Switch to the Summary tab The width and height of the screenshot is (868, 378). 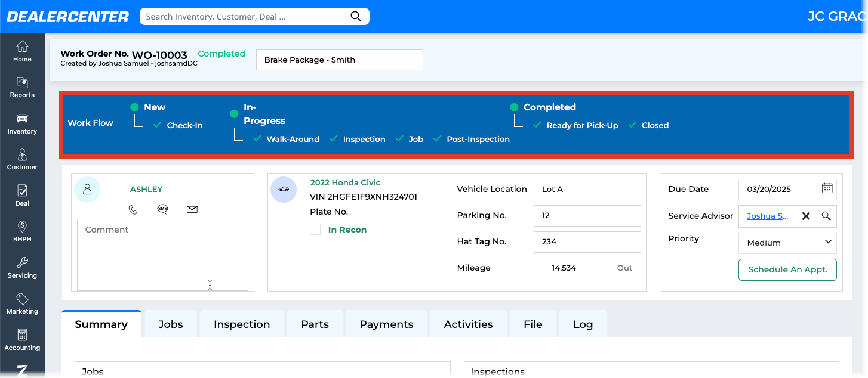click(x=101, y=324)
